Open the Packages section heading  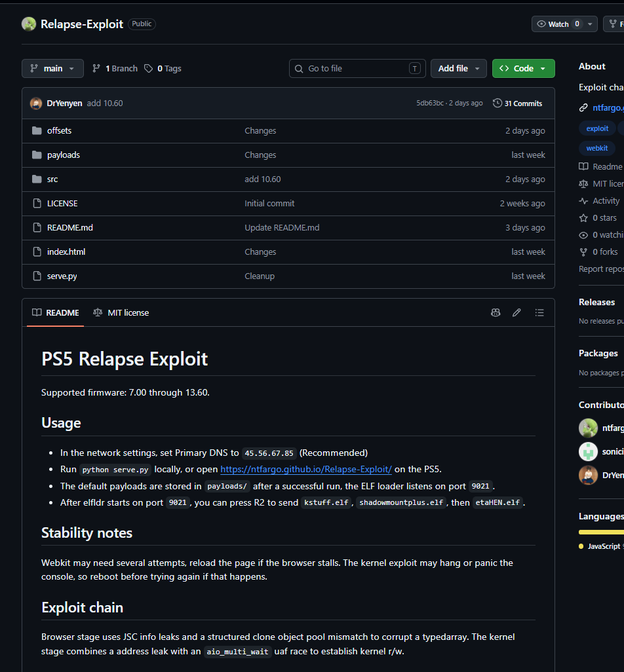(598, 353)
